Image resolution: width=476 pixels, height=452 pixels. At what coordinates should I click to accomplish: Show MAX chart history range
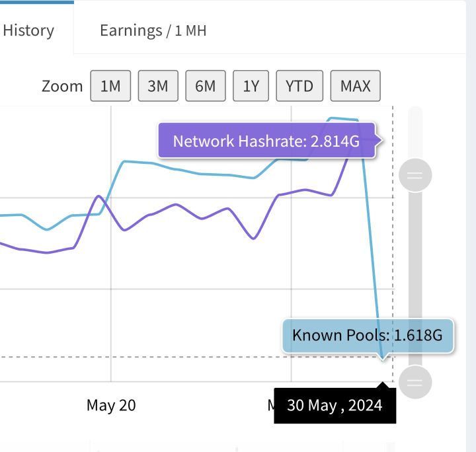tap(355, 86)
